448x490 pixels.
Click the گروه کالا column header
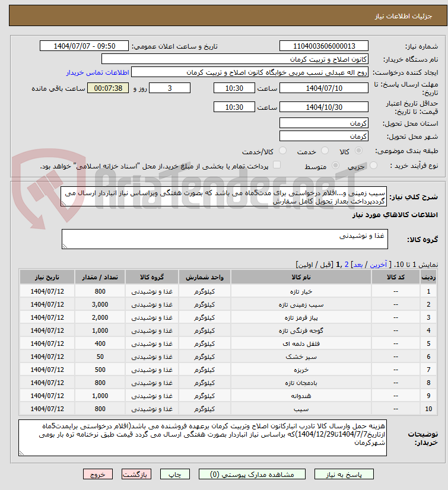pos(152,277)
